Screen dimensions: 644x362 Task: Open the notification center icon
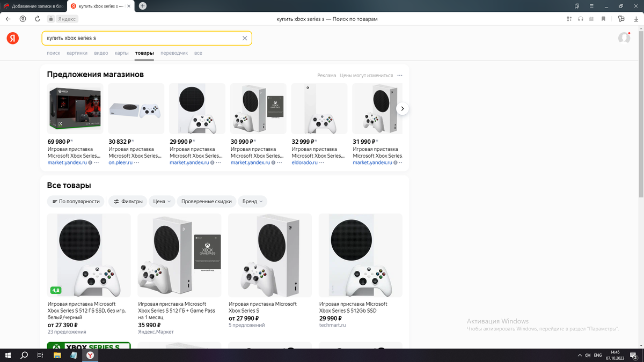click(x=634, y=355)
